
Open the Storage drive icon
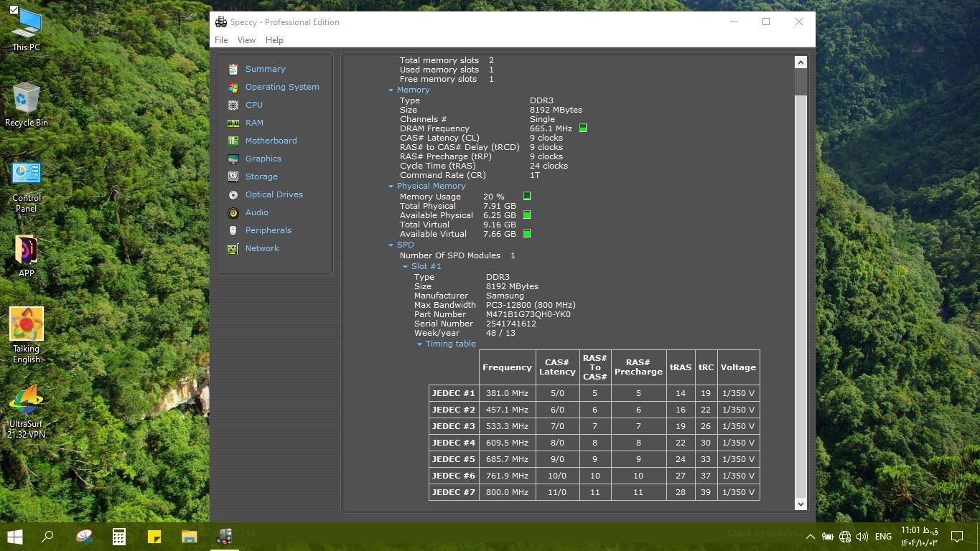(x=233, y=176)
